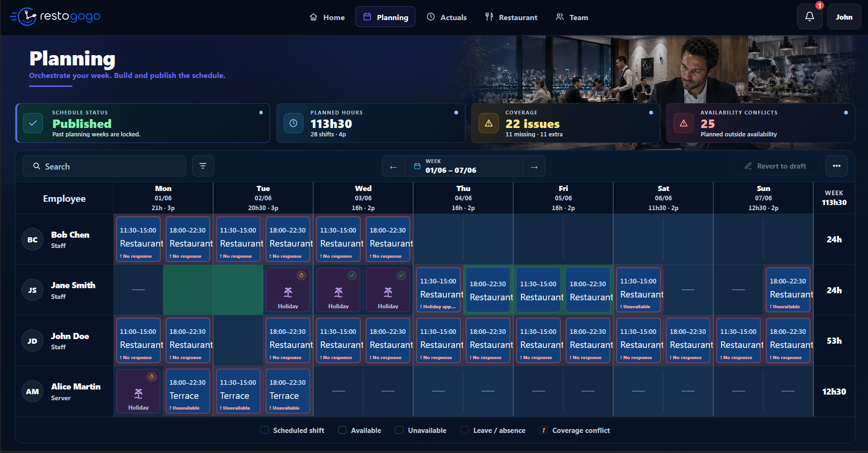This screenshot has width=868, height=453.
Task: Open the week 01/06 – 07/06 picker
Action: (464, 166)
